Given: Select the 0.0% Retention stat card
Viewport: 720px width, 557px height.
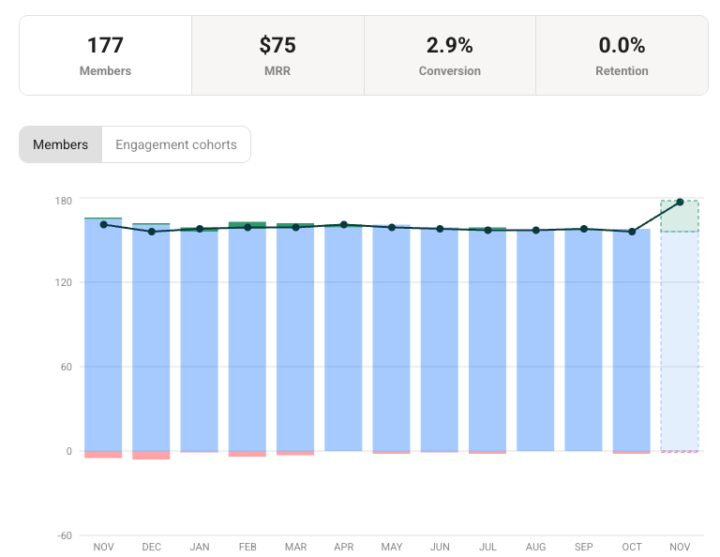Looking at the screenshot, I should 621,56.
